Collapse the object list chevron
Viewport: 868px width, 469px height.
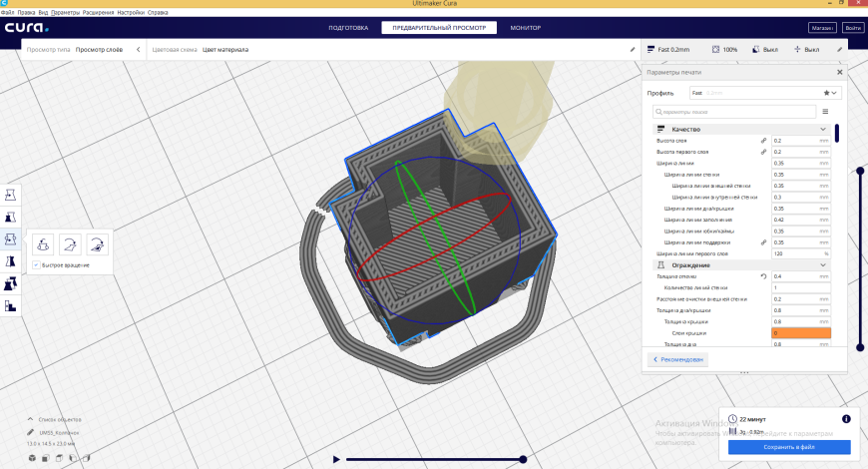[31, 419]
